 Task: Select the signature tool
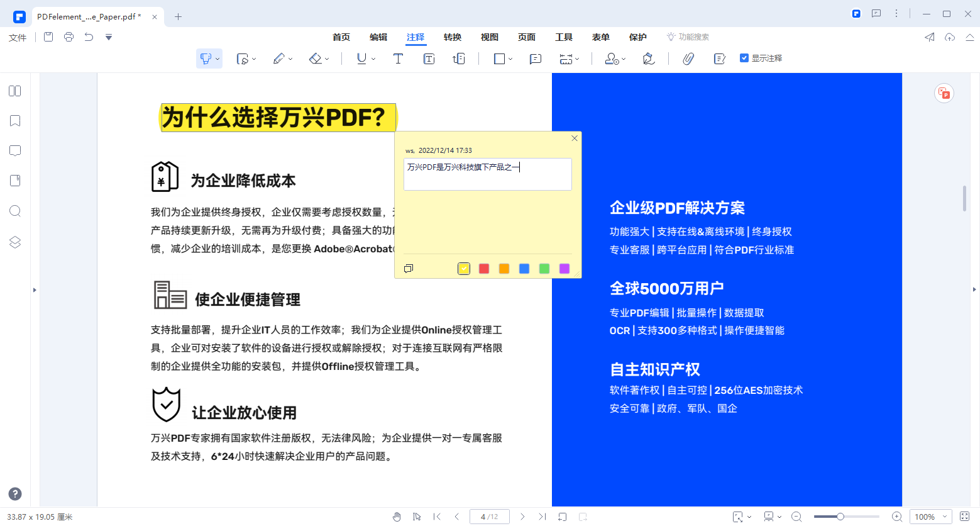[x=648, y=58]
